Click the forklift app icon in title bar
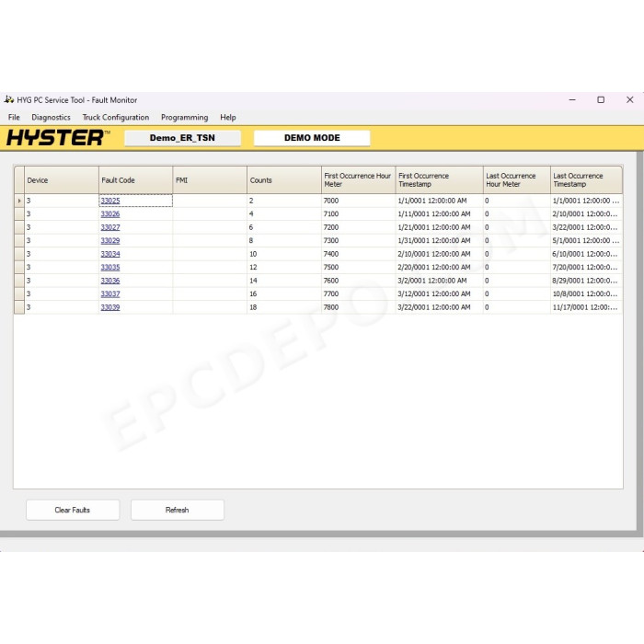This screenshot has width=644, height=644. pyautogui.click(x=9, y=99)
